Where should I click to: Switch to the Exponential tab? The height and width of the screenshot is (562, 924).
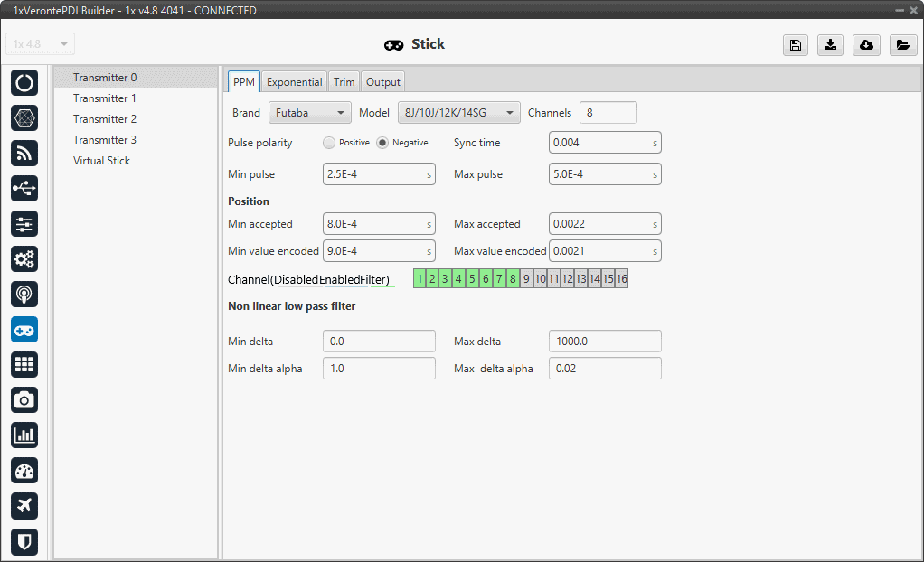click(294, 82)
